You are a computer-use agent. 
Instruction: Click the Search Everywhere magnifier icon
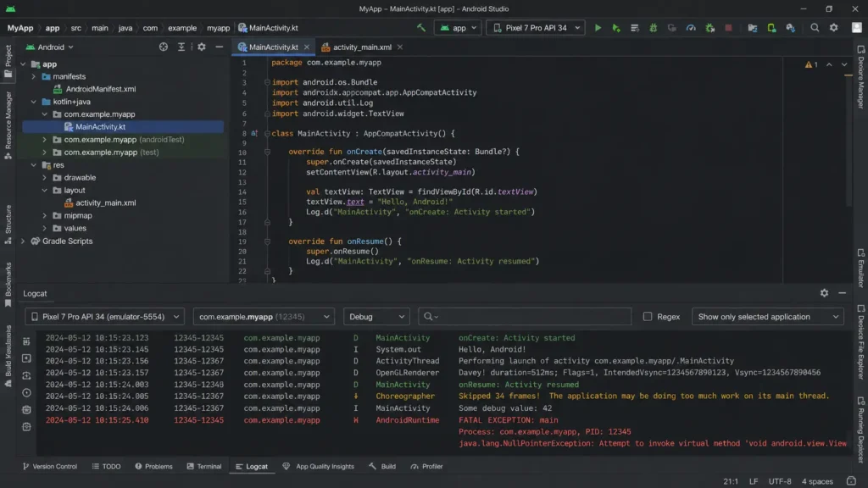(815, 28)
